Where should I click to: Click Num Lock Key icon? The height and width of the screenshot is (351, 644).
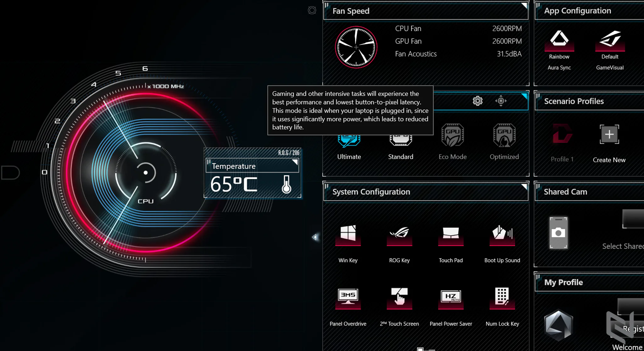coord(502,298)
